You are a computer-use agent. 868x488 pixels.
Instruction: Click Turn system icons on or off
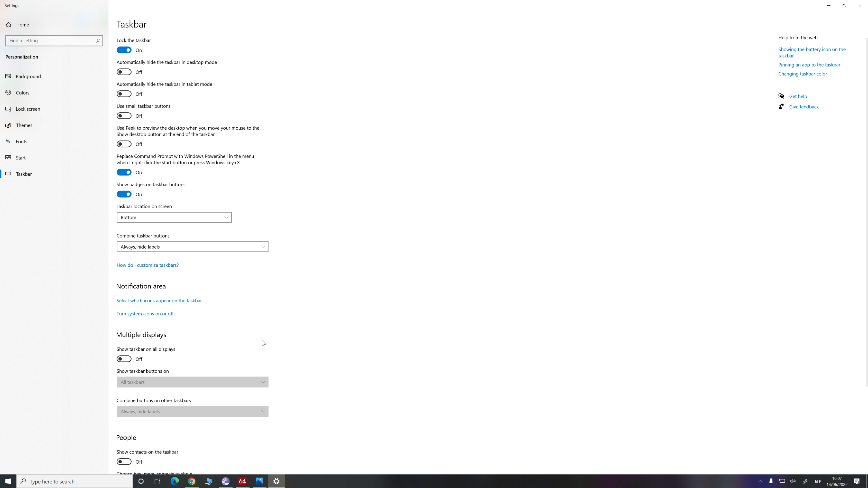point(145,314)
